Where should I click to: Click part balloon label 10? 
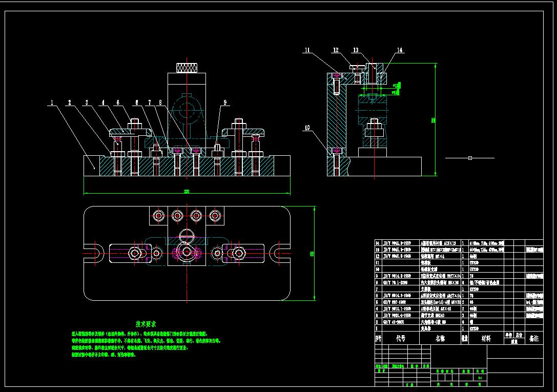point(307,128)
